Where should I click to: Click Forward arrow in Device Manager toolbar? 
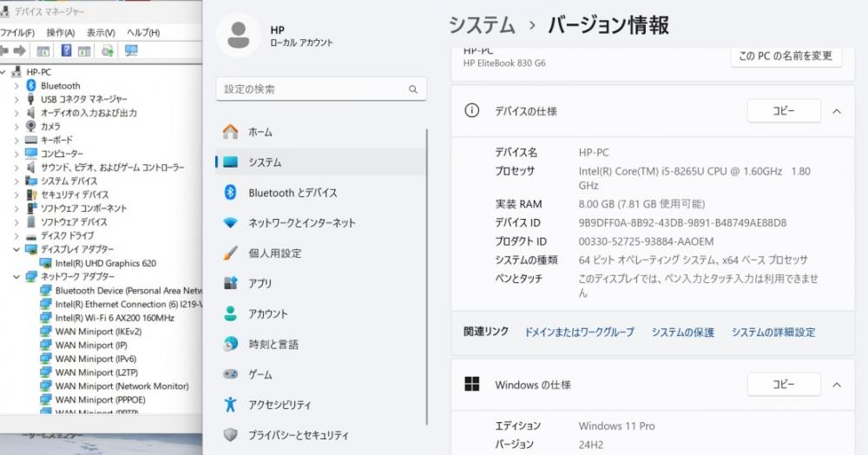tap(19, 51)
